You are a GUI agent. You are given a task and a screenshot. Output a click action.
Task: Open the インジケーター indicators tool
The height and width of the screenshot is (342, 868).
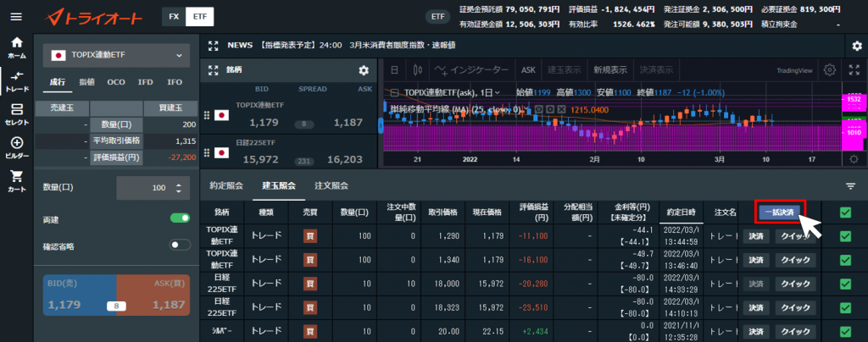point(470,70)
